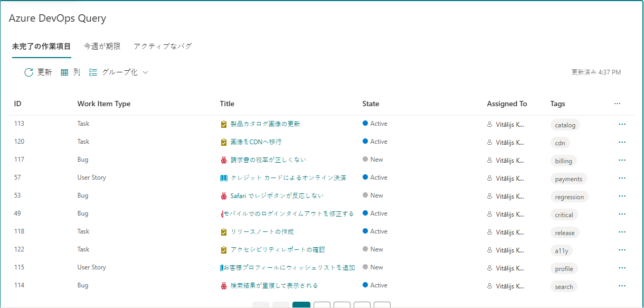Click the profile tag

(x=564, y=269)
